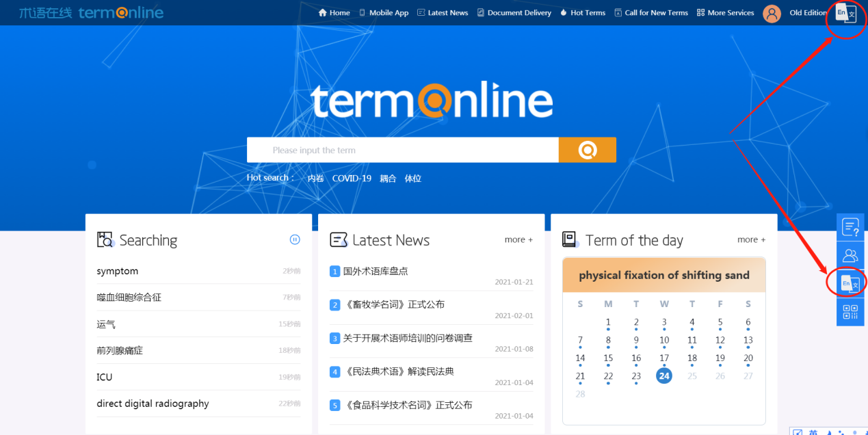868x435 pixels.
Task: Click the user group icon in right sidebar
Action: [850, 255]
